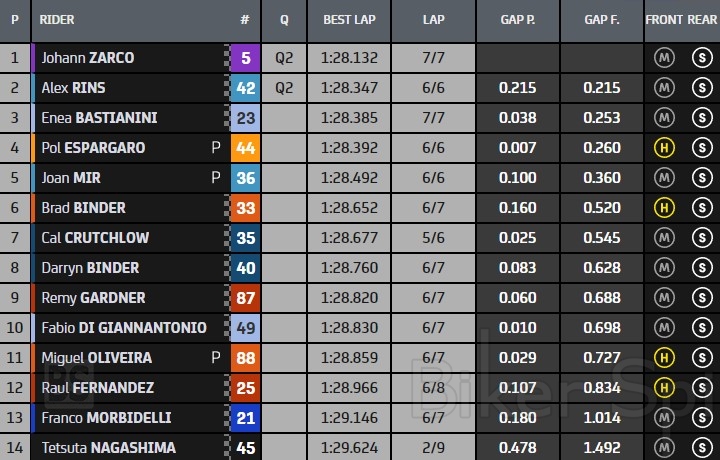This screenshot has width=720, height=460.
Task: Click Johann Zarco's front medium tyre icon
Action: (x=663, y=58)
